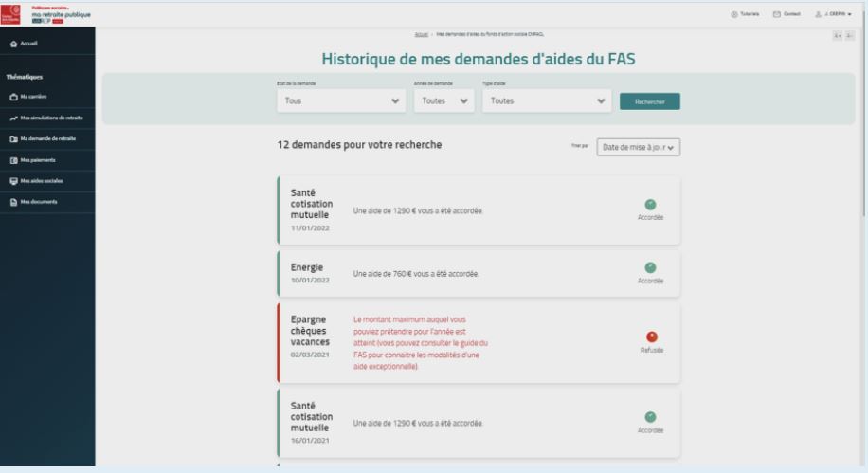The image size is (868, 473).
Task: Open Ma carrière briefcase icon
Action: [11, 97]
